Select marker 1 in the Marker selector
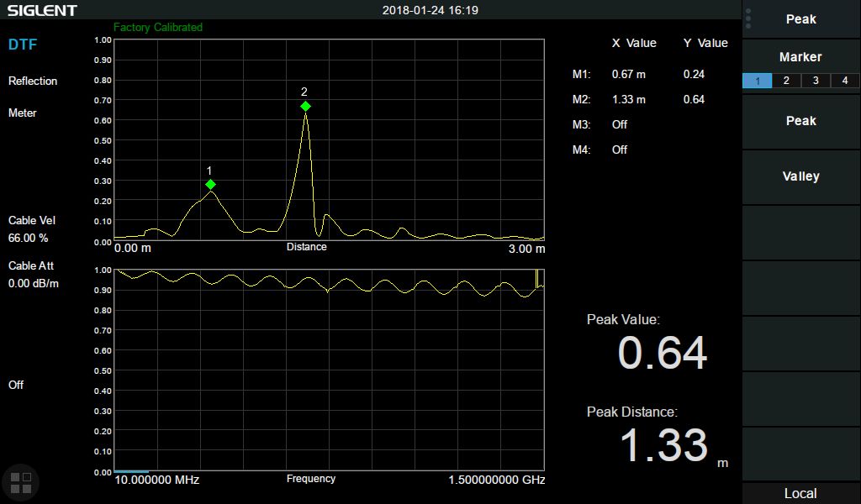Screen dimensions: 861x504 (x=758, y=81)
